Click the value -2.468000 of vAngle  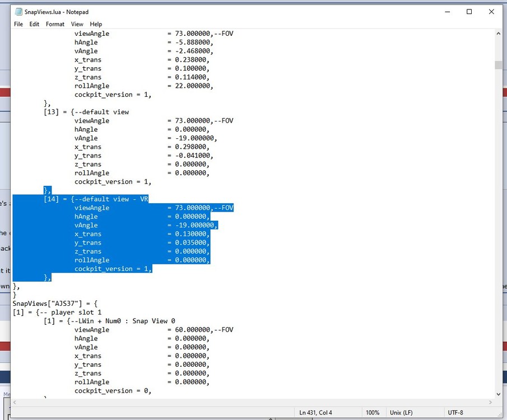click(x=193, y=51)
